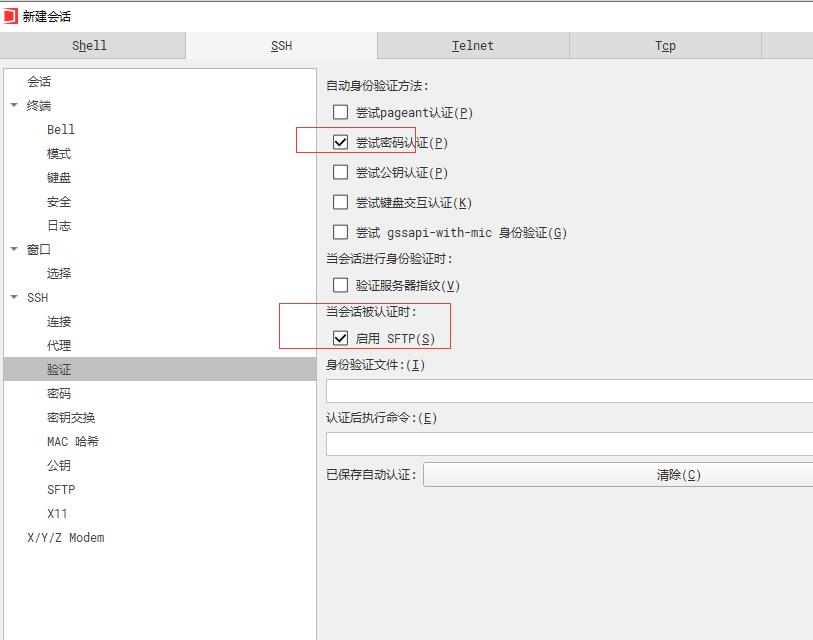Switch to the Shell tab
Image resolution: width=813 pixels, height=640 pixels.
pos(92,46)
